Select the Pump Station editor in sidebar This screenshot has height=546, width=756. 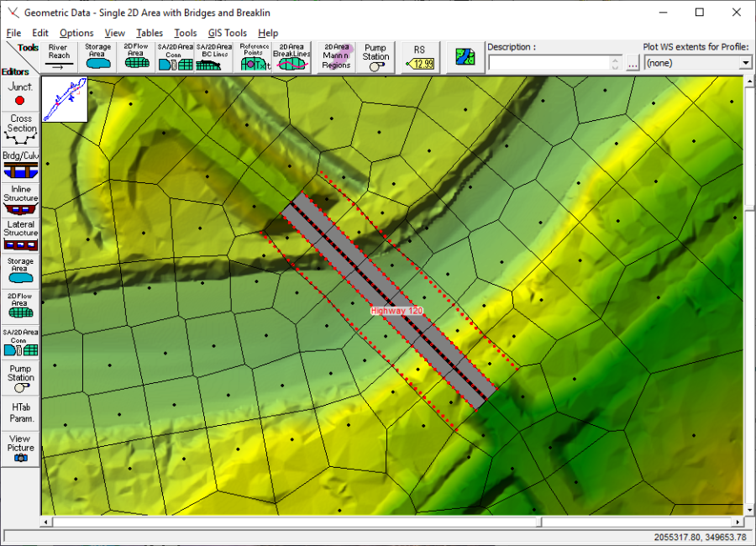point(18,376)
